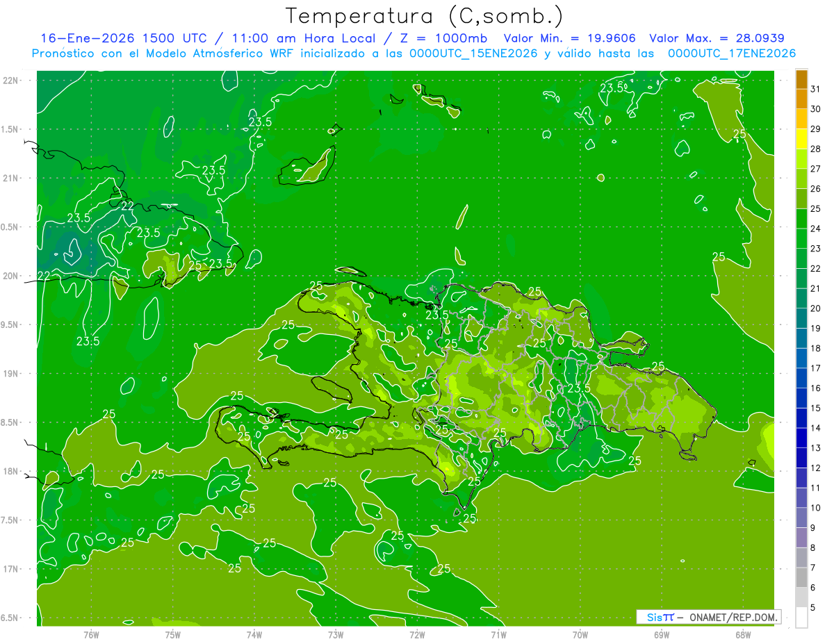This screenshot has height=644, width=834.
Task: Click the color scale label "12"
Action: click(815, 468)
